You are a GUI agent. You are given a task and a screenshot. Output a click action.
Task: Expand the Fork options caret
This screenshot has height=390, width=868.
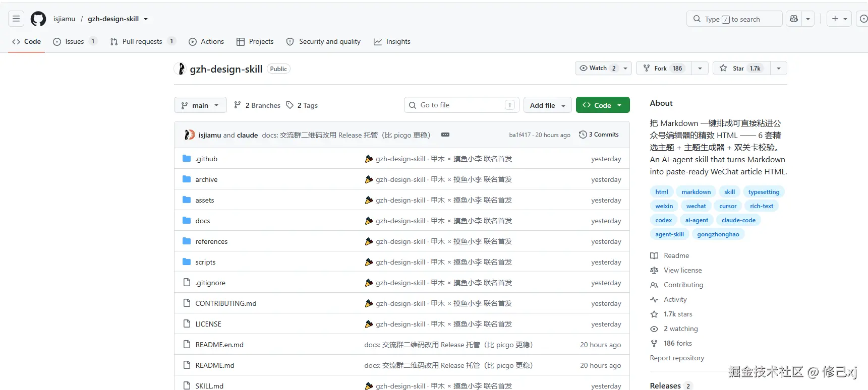[x=700, y=68]
